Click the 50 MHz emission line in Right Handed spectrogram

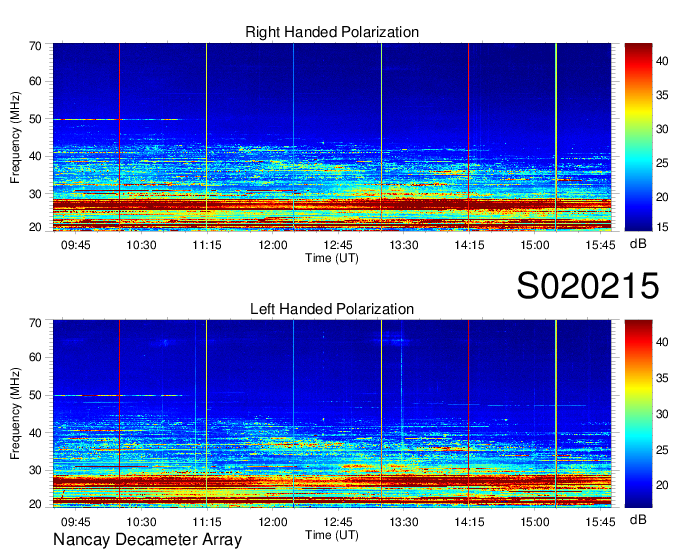(x=117, y=119)
